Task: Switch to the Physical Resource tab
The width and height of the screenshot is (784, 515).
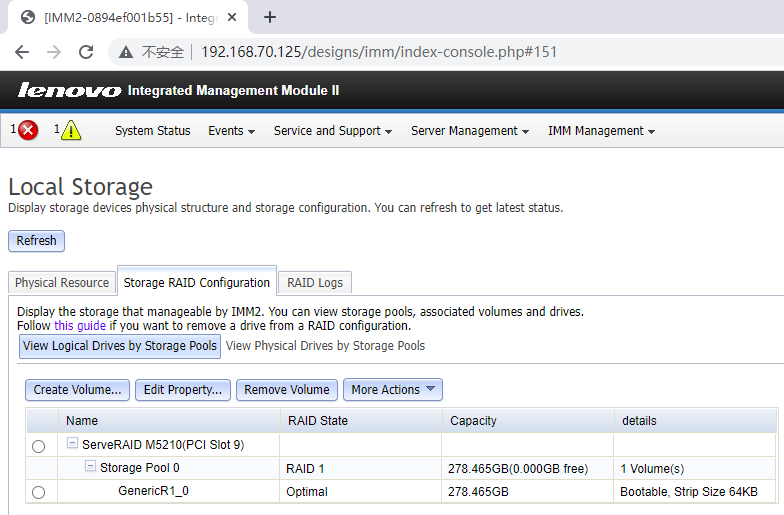Action: tap(62, 283)
